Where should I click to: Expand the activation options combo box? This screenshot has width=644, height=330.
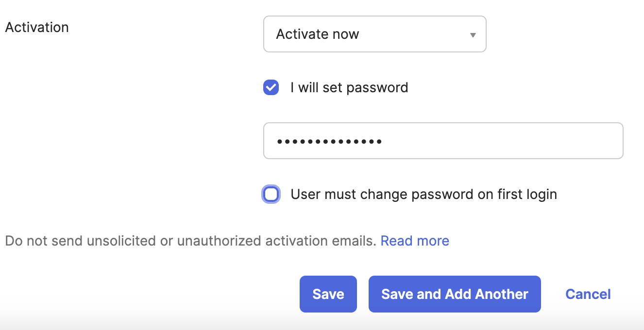[x=374, y=34]
